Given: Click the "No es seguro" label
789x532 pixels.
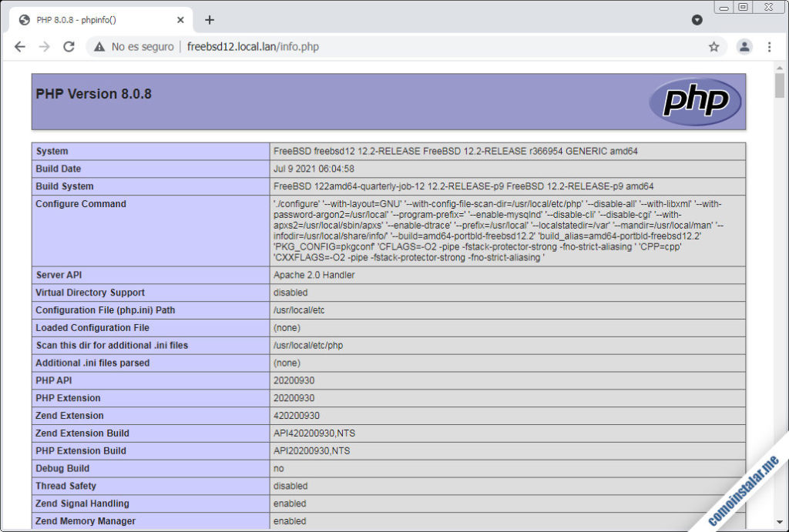Looking at the screenshot, I should tap(143, 46).
